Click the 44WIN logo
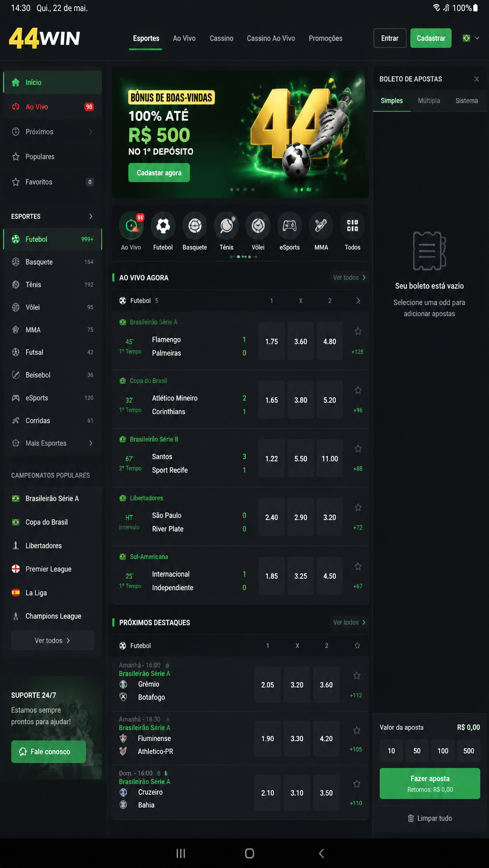The image size is (489, 868). click(x=45, y=38)
